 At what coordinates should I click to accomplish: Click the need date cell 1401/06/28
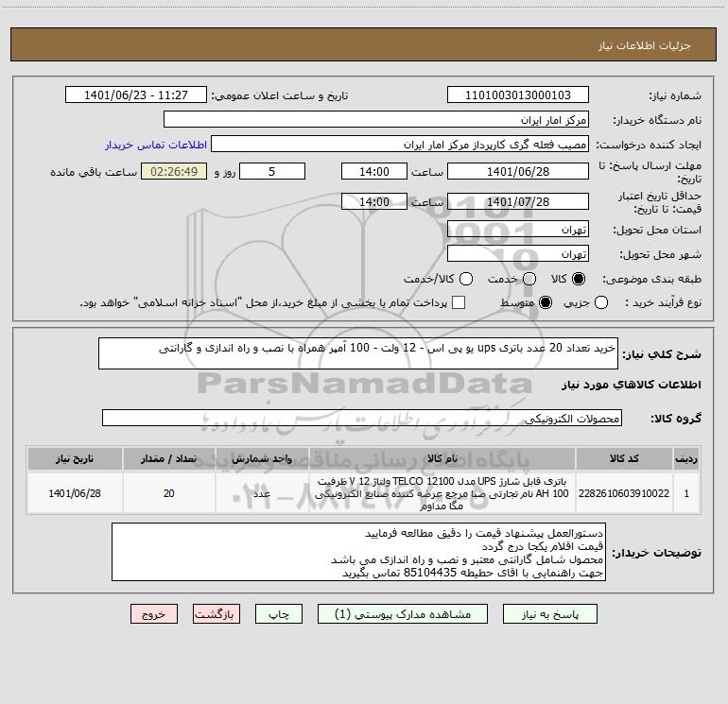(x=75, y=493)
